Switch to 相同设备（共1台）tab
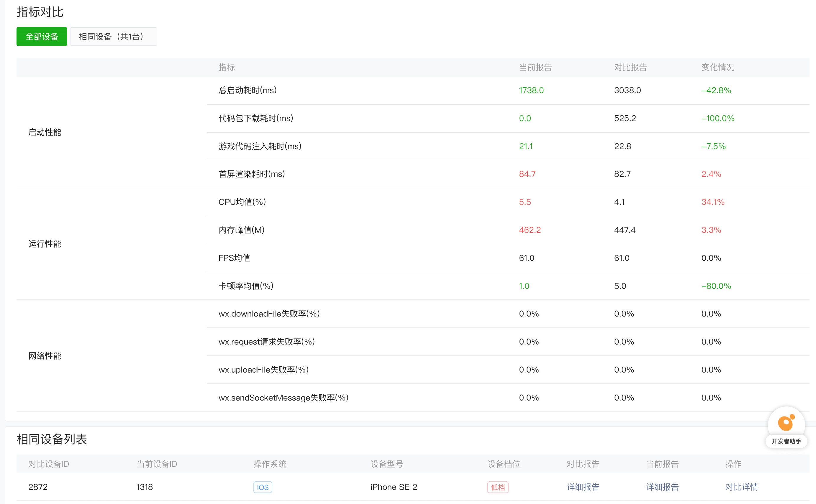This screenshot has height=504, width=816. [113, 37]
